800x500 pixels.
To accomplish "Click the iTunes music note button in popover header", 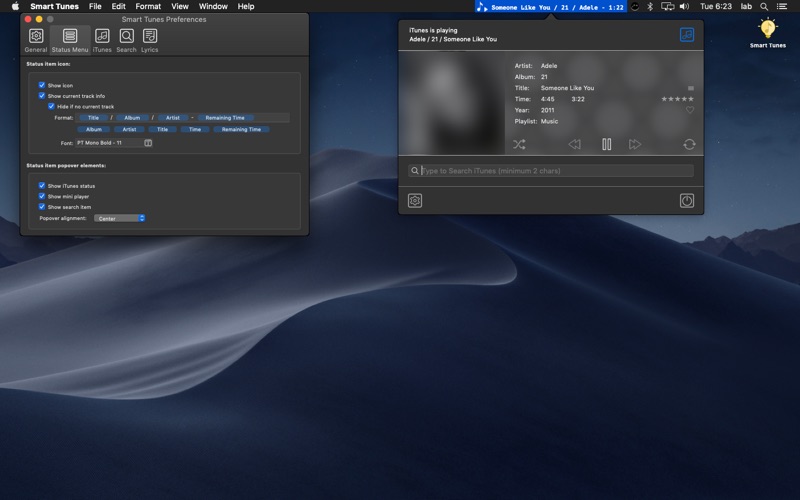I will [x=687, y=35].
